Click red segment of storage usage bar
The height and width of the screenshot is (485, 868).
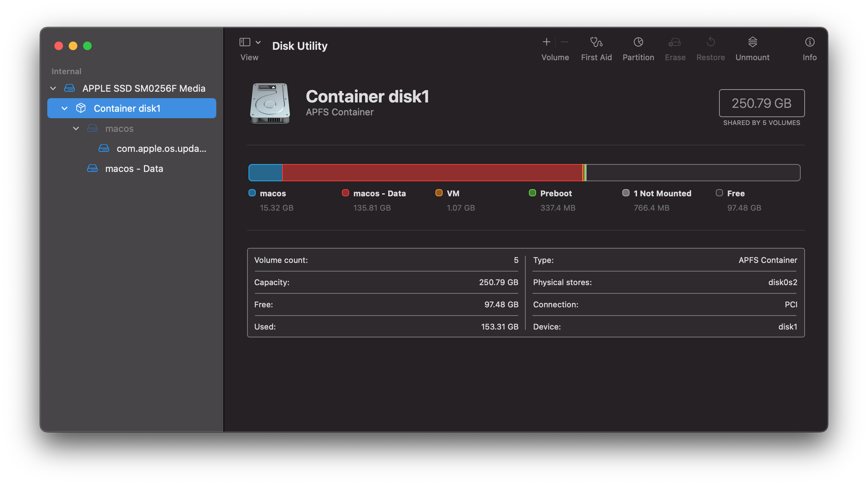[x=431, y=173]
